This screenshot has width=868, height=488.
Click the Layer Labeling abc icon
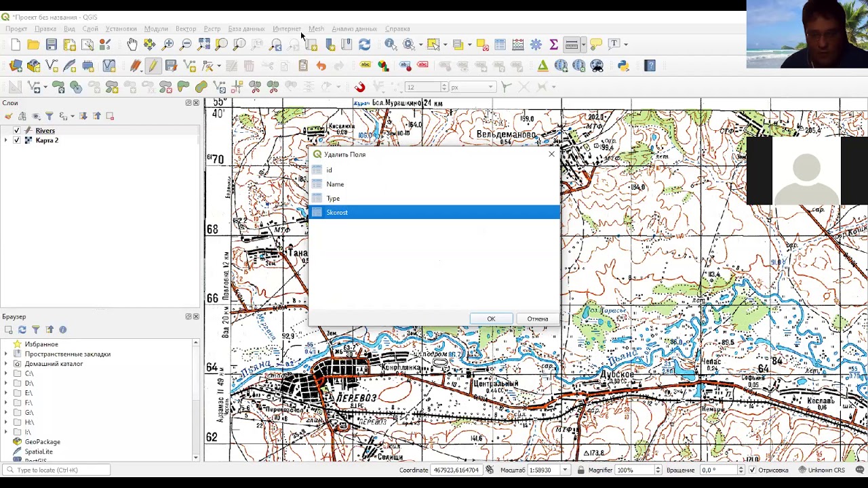366,66
